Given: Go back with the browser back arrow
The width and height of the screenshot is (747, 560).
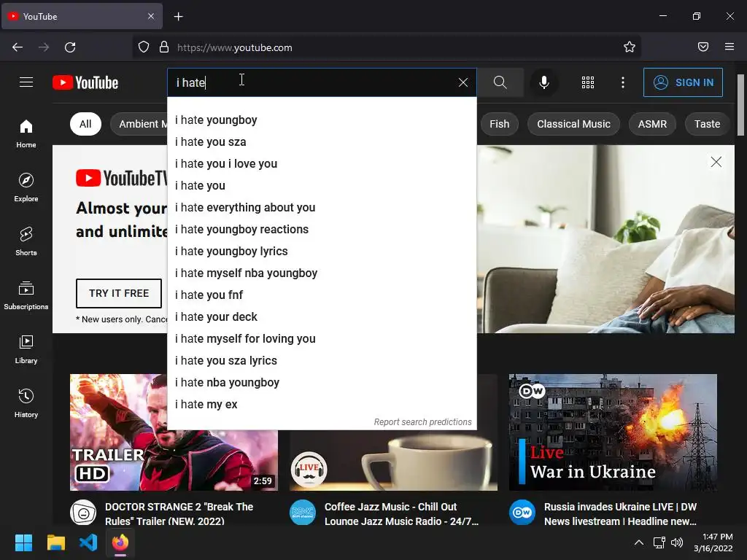Looking at the screenshot, I should [18, 47].
